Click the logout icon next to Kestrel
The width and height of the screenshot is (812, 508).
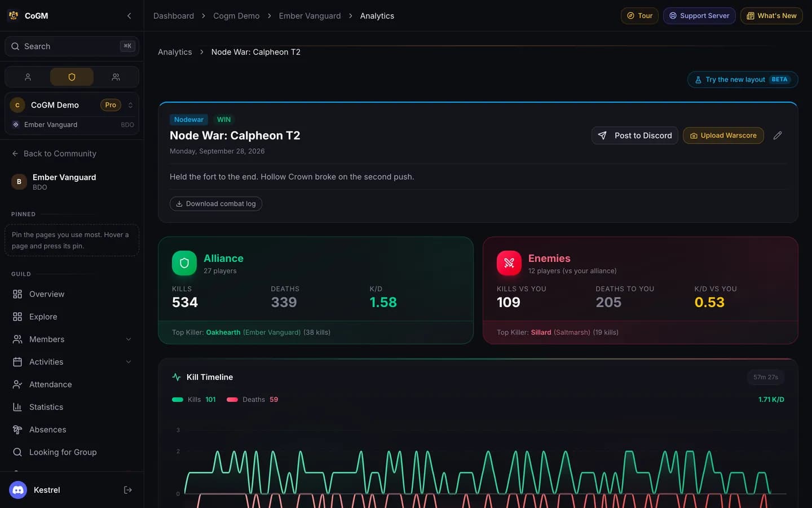coord(128,490)
